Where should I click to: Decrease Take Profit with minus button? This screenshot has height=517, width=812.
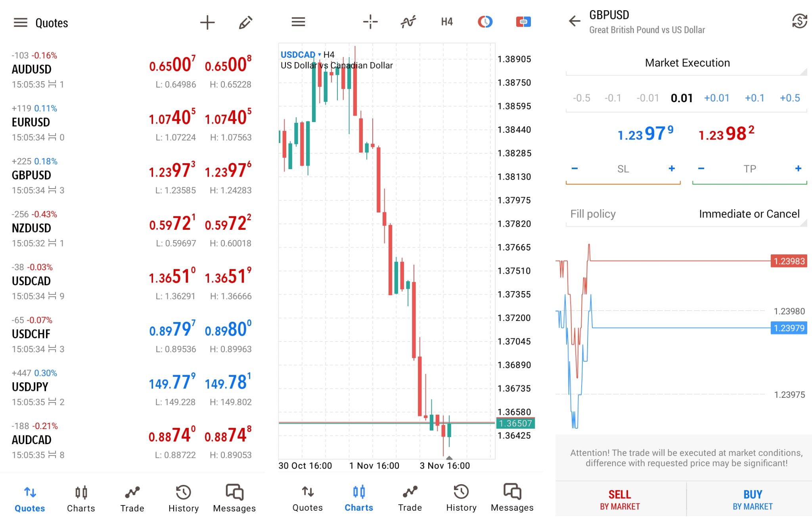pyautogui.click(x=701, y=169)
